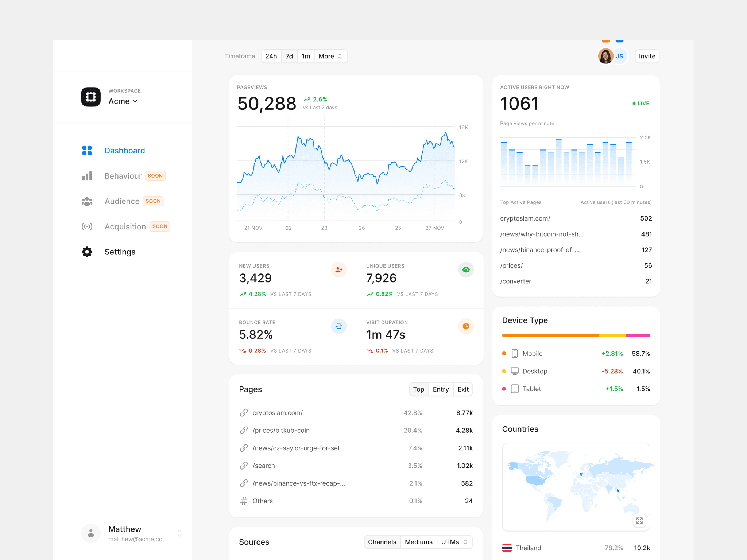Open the UTMs dropdown in Sources
747x560 pixels.
point(454,542)
